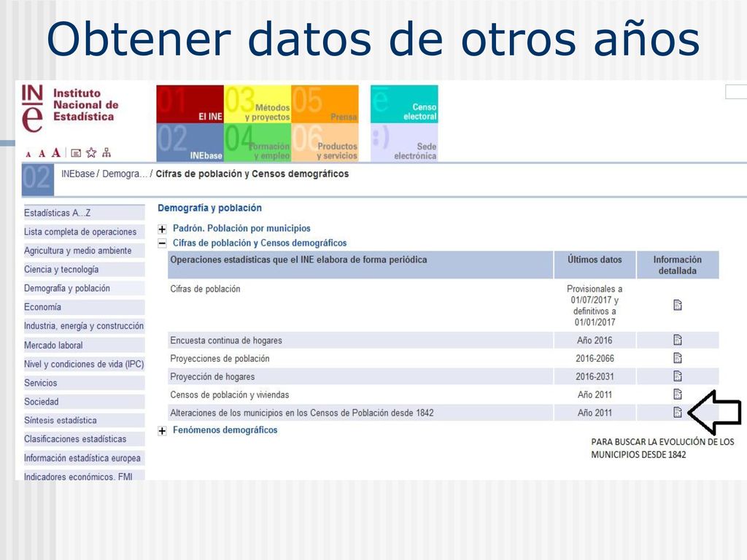
Task: Open the 01 El INE menu tile
Action: click(x=190, y=104)
